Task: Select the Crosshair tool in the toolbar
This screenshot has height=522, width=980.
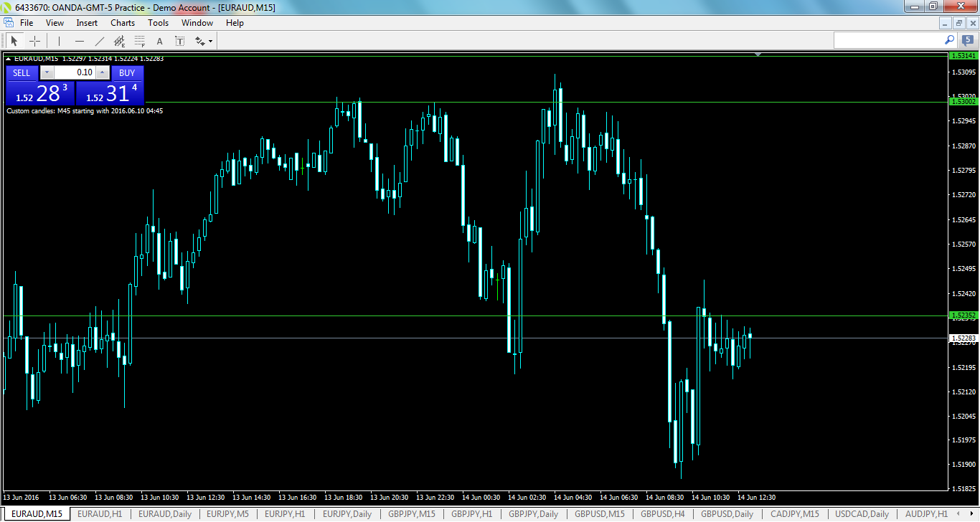Action: (34, 40)
